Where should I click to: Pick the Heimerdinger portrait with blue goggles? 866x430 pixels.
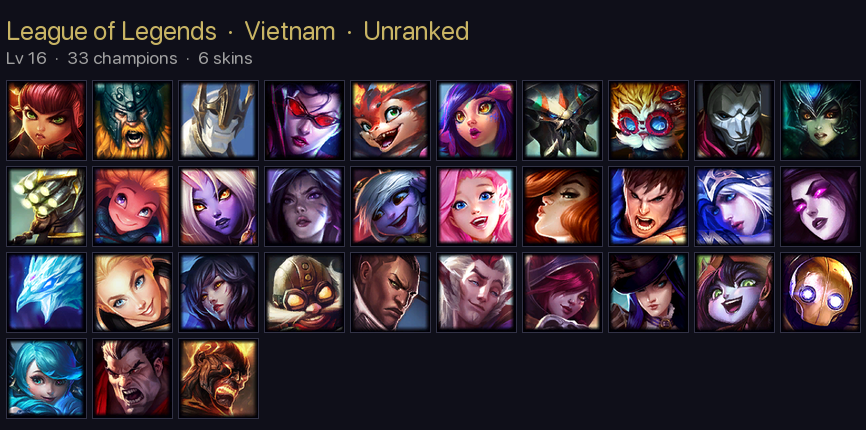tap(648, 120)
